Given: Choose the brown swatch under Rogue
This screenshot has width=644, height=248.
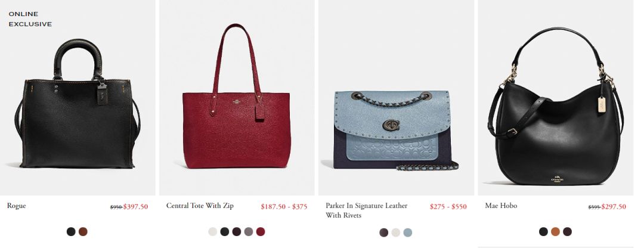Looking at the screenshot, I should (x=83, y=231).
